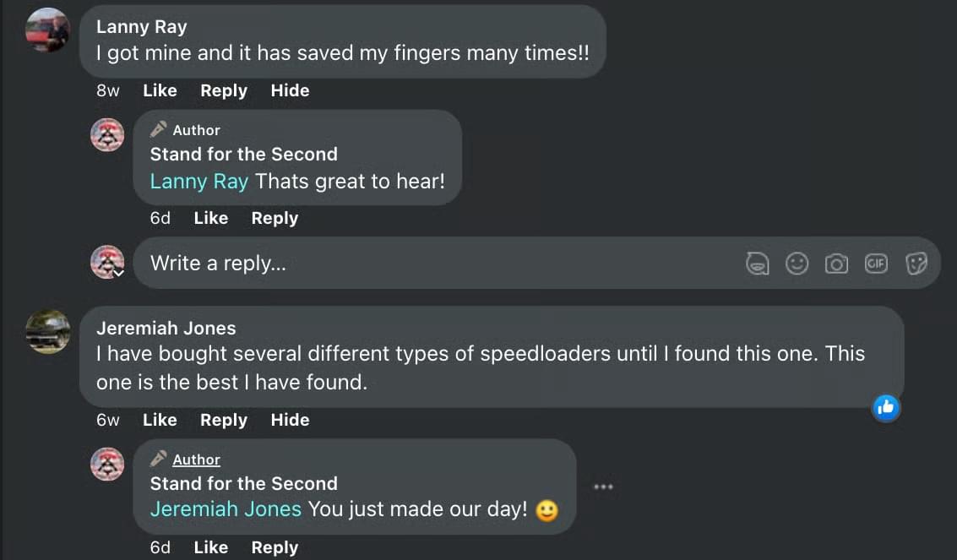The image size is (957, 560).
Task: Open the GIF picker in reply box
Action: 876,264
